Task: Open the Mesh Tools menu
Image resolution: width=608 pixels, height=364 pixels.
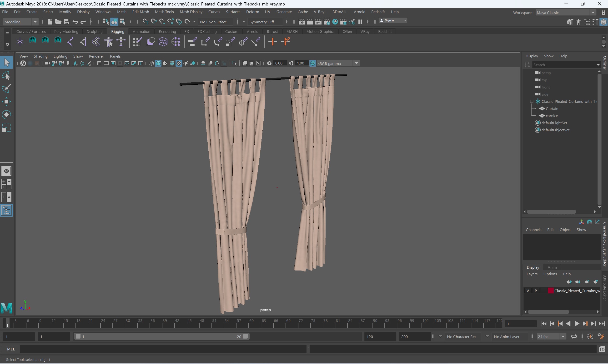Action: 164,12
